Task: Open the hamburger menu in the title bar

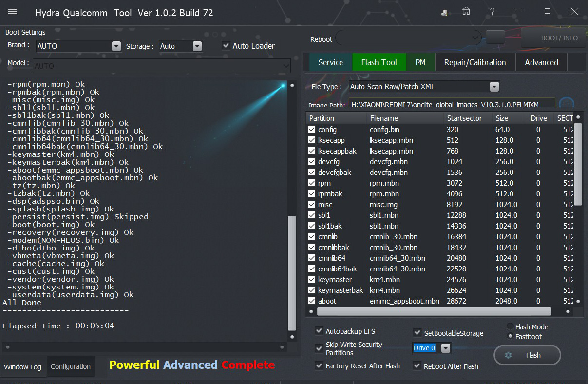Action: click(13, 12)
